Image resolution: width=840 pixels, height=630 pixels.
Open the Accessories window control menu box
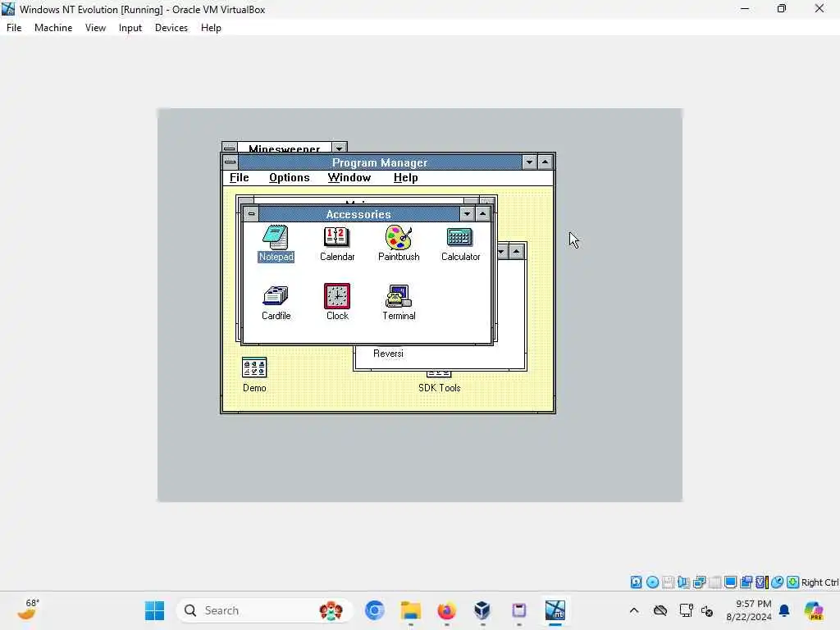coord(251,214)
